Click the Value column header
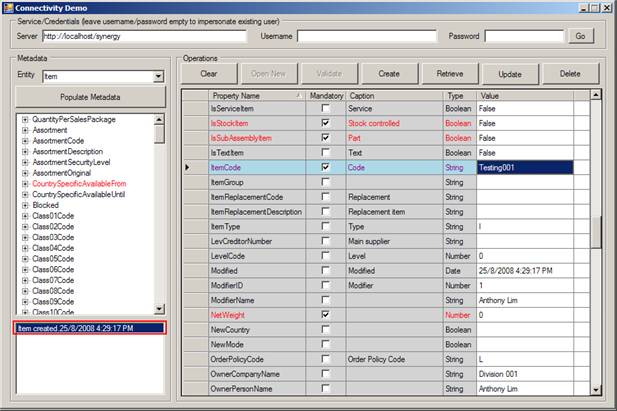 click(x=525, y=96)
